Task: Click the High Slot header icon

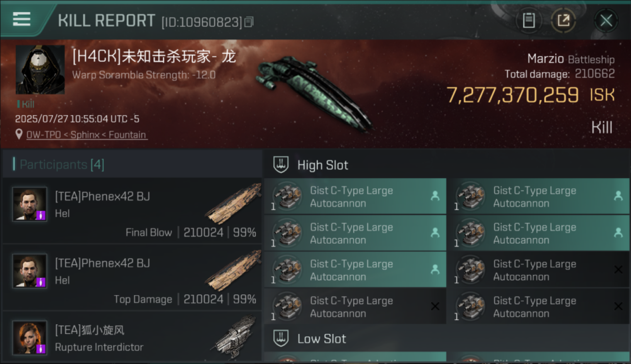Action: click(x=281, y=165)
